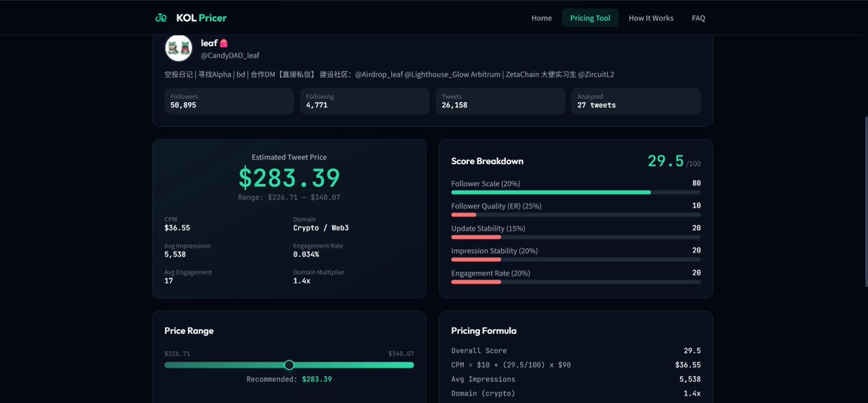This screenshot has width=868, height=403.
Task: Go to the Home menu item
Action: (541, 18)
